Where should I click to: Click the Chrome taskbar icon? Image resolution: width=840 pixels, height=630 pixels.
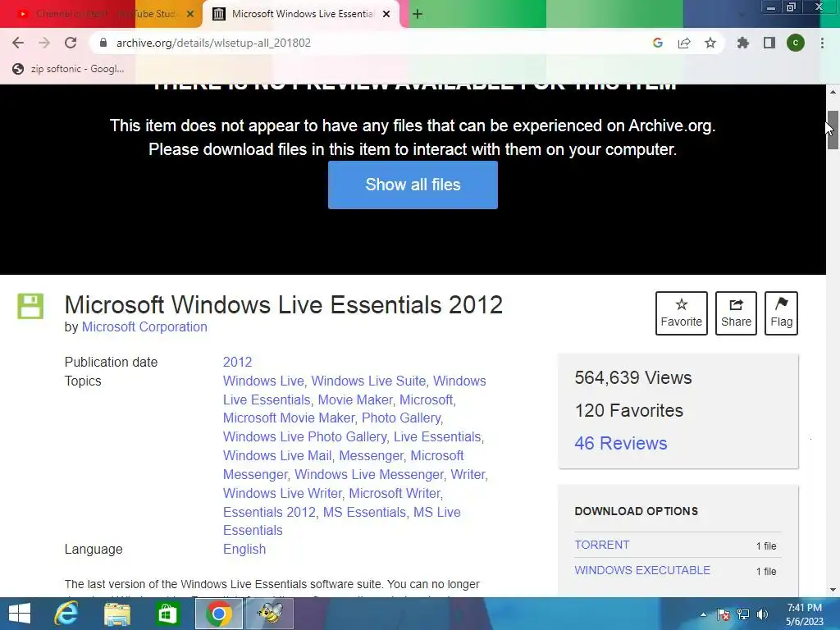[218, 614]
